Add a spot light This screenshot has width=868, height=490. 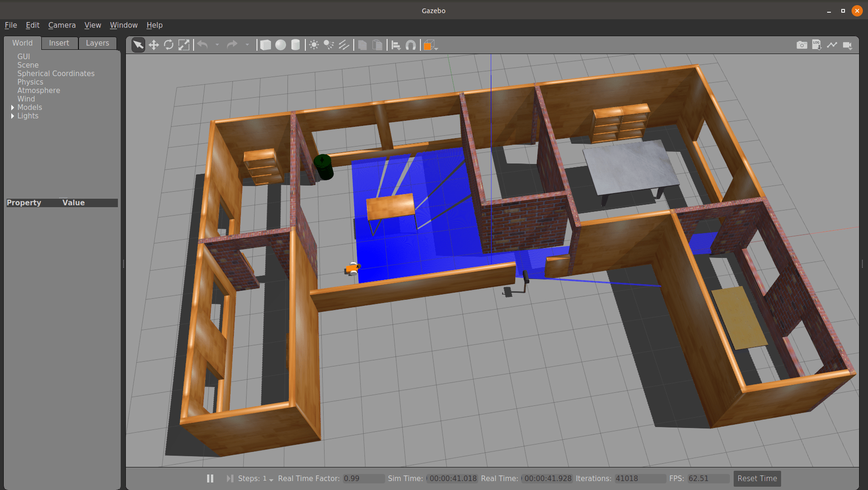329,45
